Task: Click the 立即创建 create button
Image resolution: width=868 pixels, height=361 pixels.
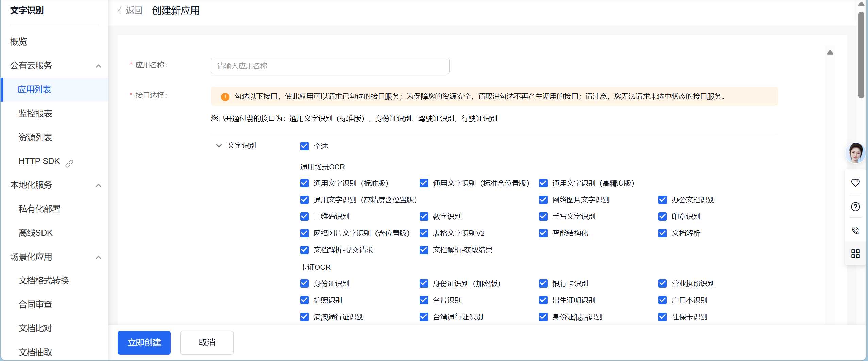Action: pos(144,343)
